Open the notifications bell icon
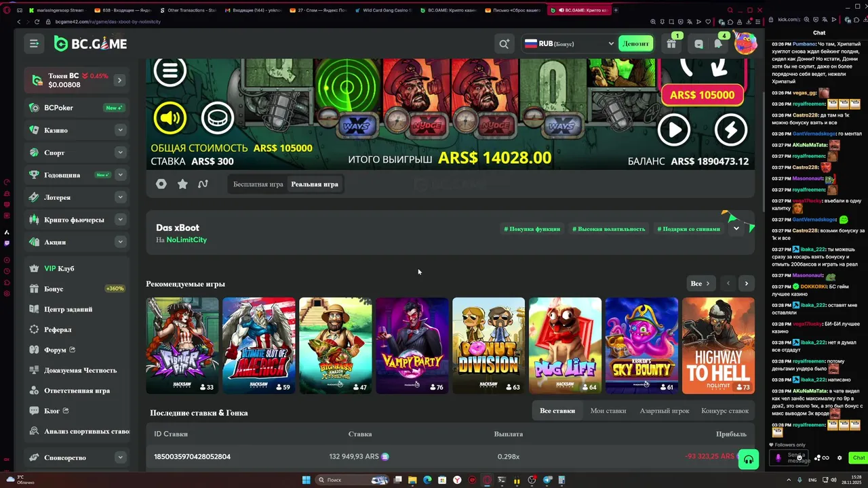This screenshot has width=868, height=488. (x=718, y=44)
